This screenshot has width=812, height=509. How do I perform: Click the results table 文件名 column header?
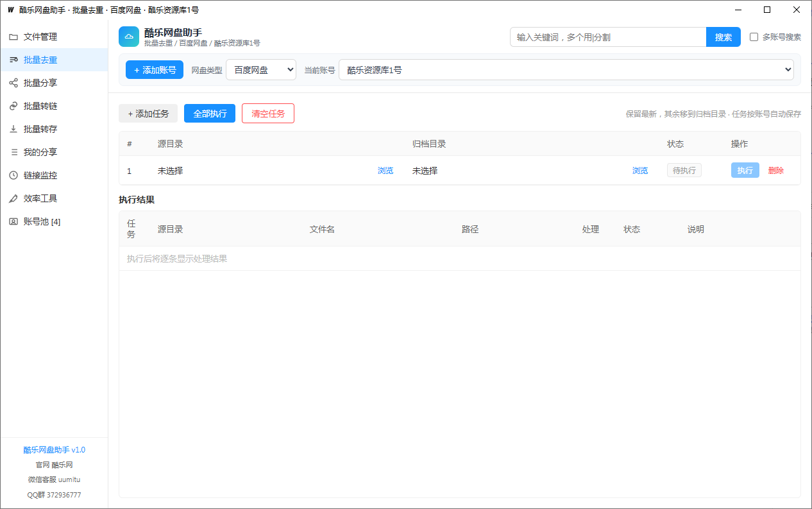322,229
